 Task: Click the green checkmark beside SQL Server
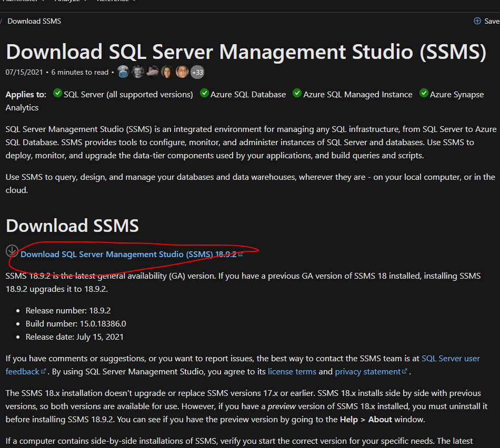click(x=57, y=93)
